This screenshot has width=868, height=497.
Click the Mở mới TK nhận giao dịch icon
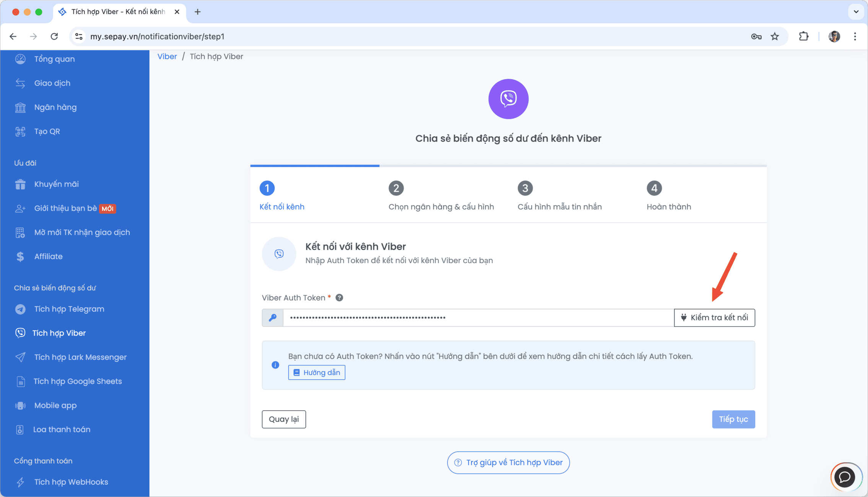click(20, 233)
